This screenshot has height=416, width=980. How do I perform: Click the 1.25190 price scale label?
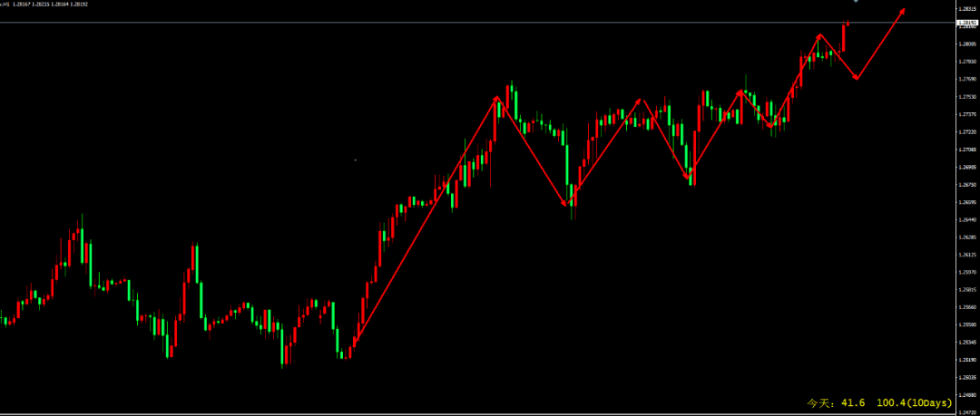pyautogui.click(x=966, y=359)
